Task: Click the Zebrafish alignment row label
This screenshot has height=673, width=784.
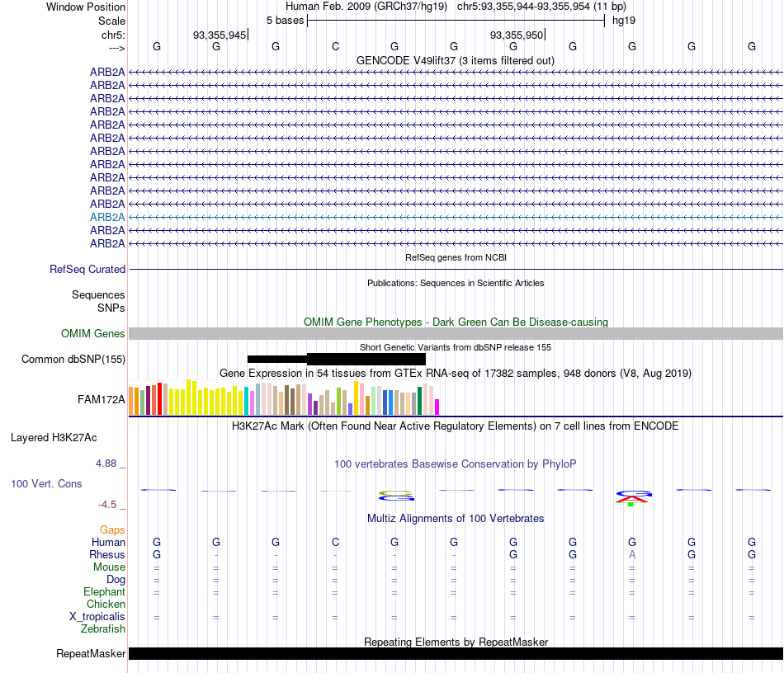Action: [x=103, y=628]
